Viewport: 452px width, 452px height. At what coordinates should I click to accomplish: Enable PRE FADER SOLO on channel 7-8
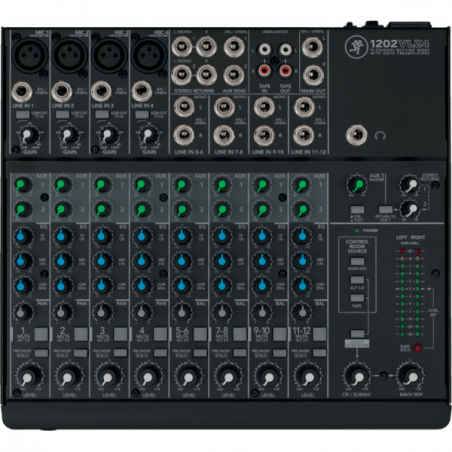(x=240, y=353)
